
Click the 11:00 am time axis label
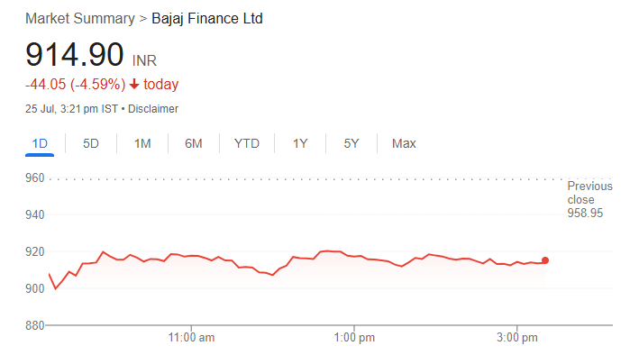tap(192, 338)
